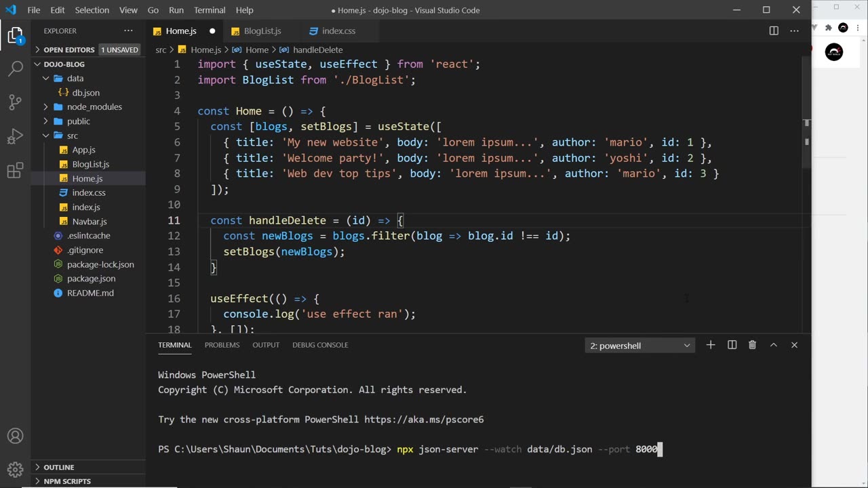Open package.json file
The height and width of the screenshot is (488, 868).
[x=88, y=279]
